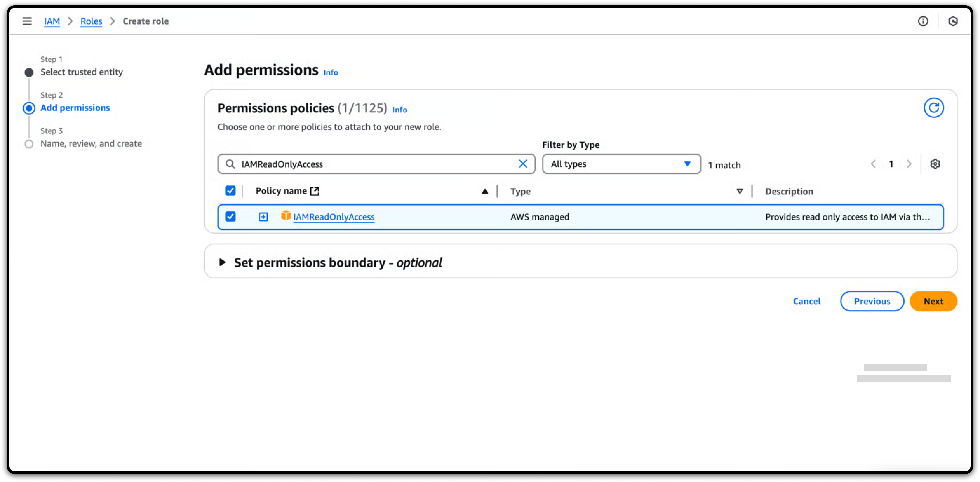
Task: Click the hexagon icon at top right
Action: [x=953, y=21]
